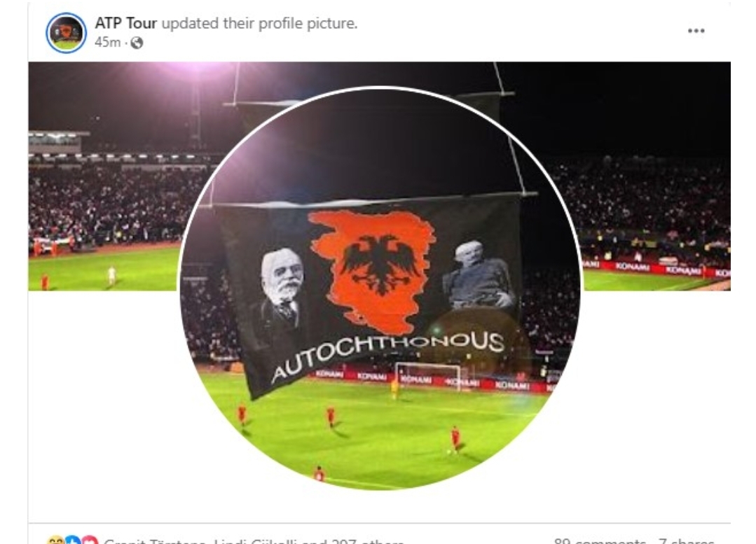The image size is (756, 544).
Task: Click the AUTOCHTHONOUS text on the banner
Action: tap(387, 351)
